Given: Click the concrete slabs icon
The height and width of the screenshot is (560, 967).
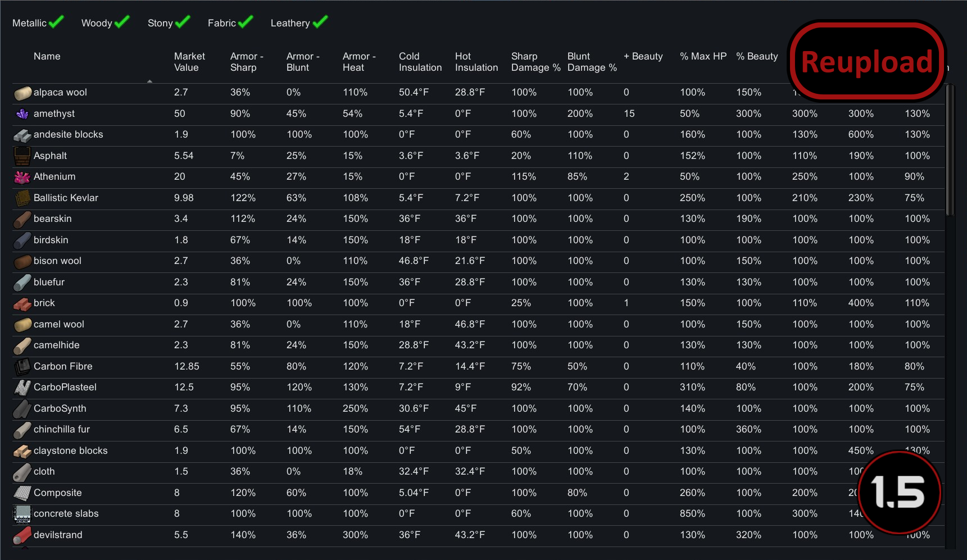Looking at the screenshot, I should click(22, 513).
